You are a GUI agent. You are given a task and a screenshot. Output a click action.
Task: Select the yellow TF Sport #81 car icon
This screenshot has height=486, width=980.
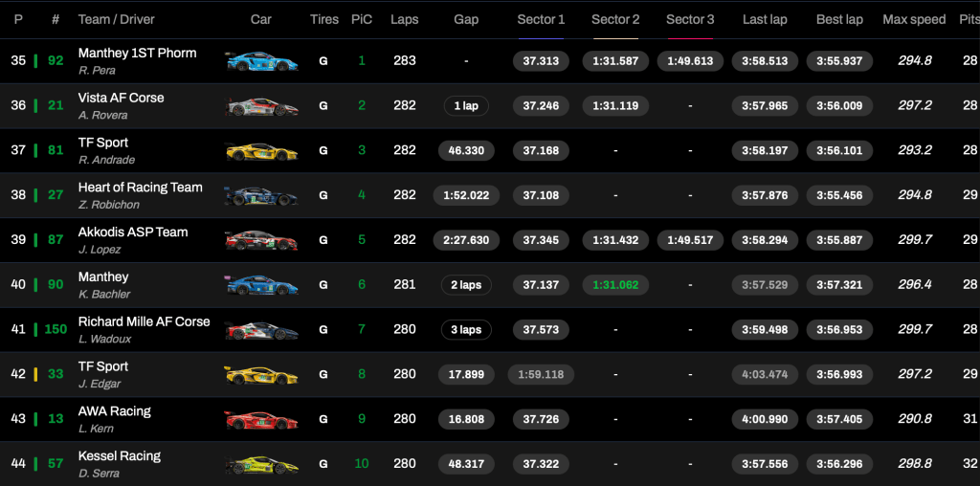point(261,151)
